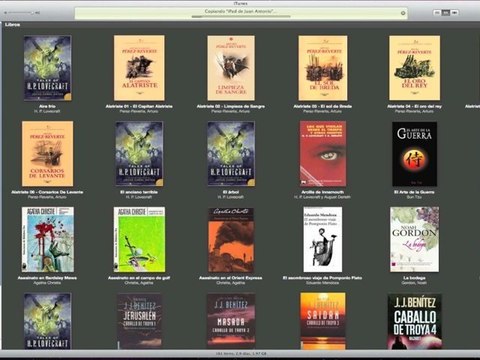The image size is (480, 360).
Task: Click title "Alatriste 06 - Corsarios De Levante"
Action: 47,192
